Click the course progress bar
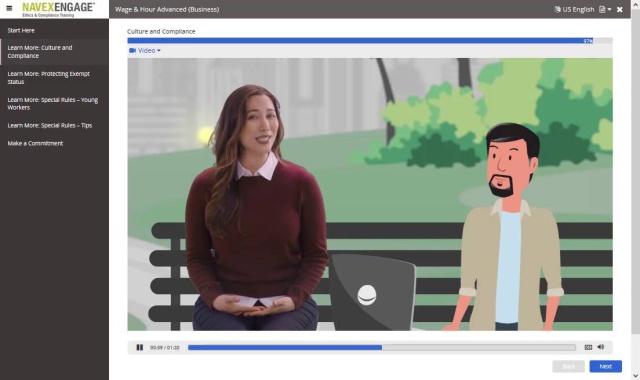This screenshot has height=380, width=640. [x=370, y=41]
